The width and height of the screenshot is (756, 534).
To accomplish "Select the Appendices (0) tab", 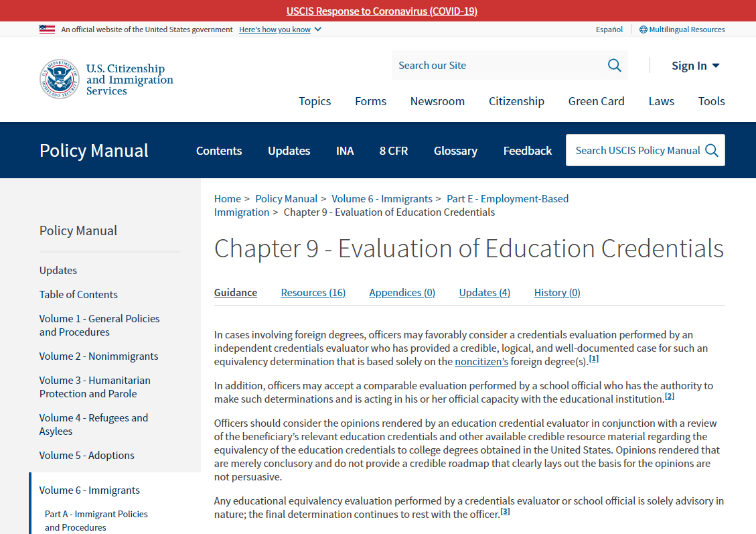I will (402, 293).
